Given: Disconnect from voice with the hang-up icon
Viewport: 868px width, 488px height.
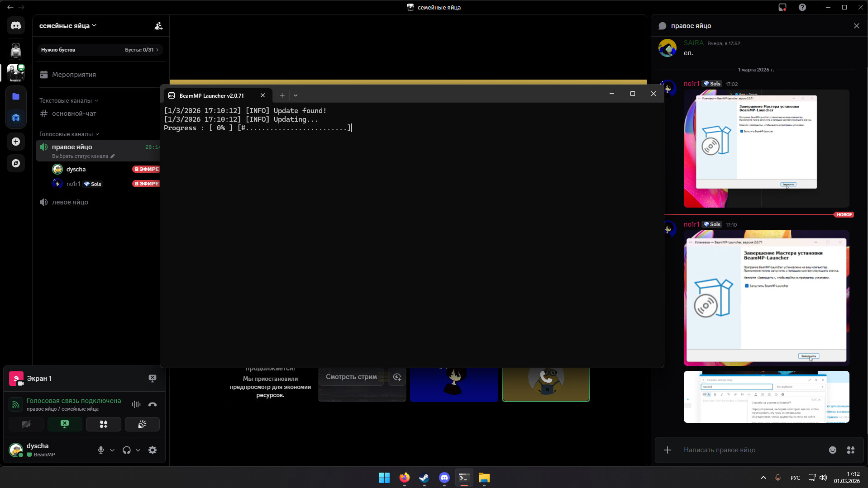Looking at the screenshot, I should 153,404.
